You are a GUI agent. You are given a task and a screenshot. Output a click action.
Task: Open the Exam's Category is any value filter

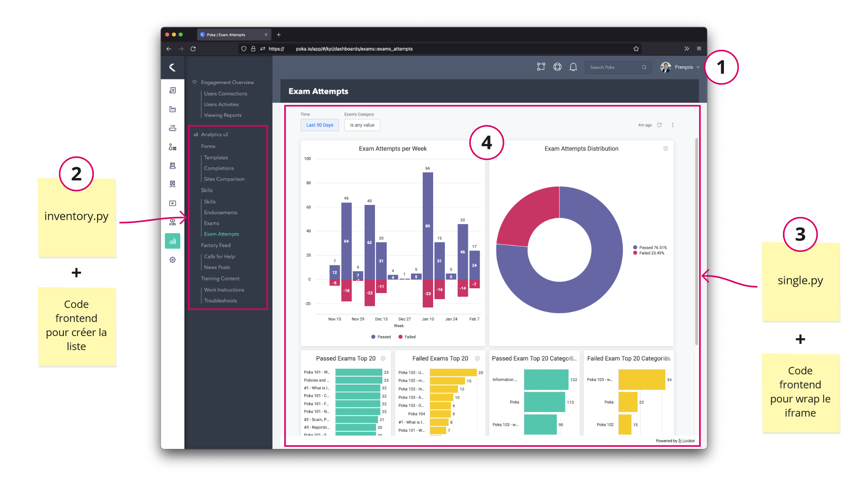pos(362,125)
